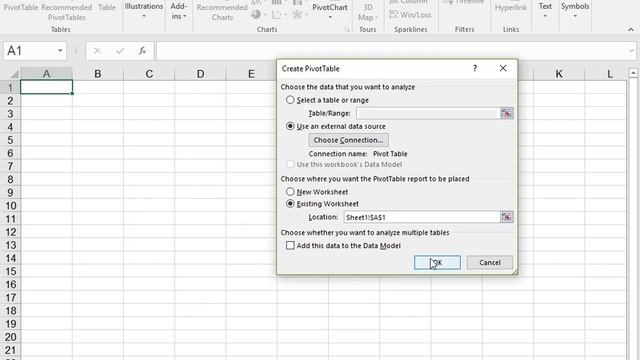The image size is (640, 360).
Task: Click the pie chart icon in Charts
Action: (256, 15)
